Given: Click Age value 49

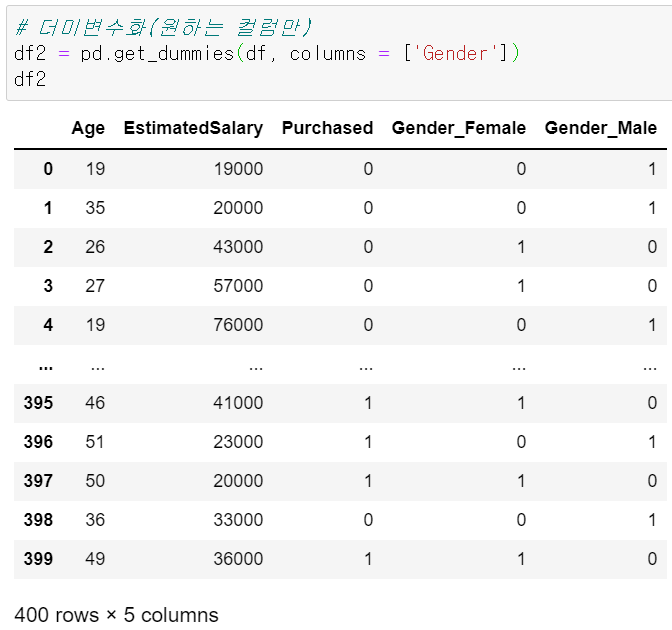Looking at the screenshot, I should pos(95,559).
